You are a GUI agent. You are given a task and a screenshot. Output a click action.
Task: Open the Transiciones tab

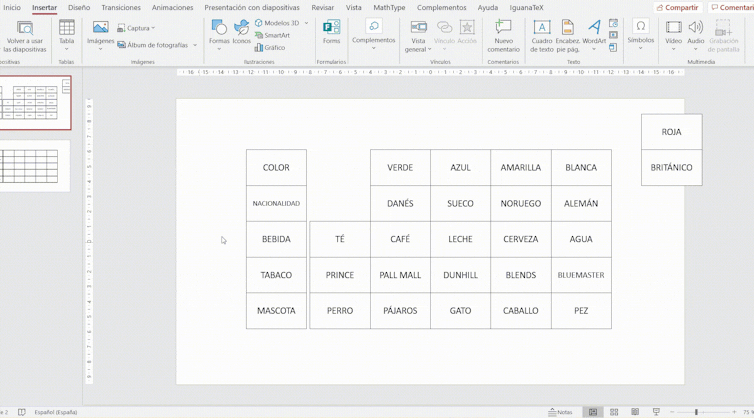(121, 8)
